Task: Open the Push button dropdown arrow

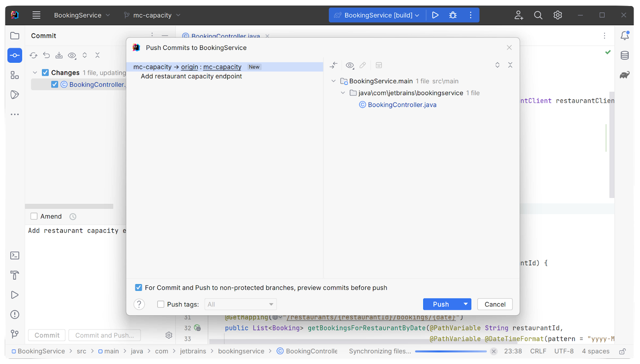Action: click(x=466, y=304)
